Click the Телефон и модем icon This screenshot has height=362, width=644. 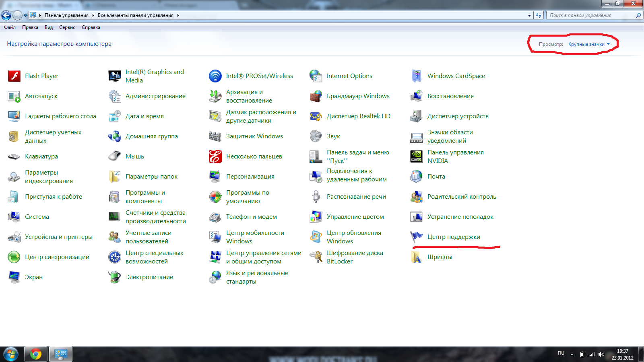pyautogui.click(x=215, y=217)
